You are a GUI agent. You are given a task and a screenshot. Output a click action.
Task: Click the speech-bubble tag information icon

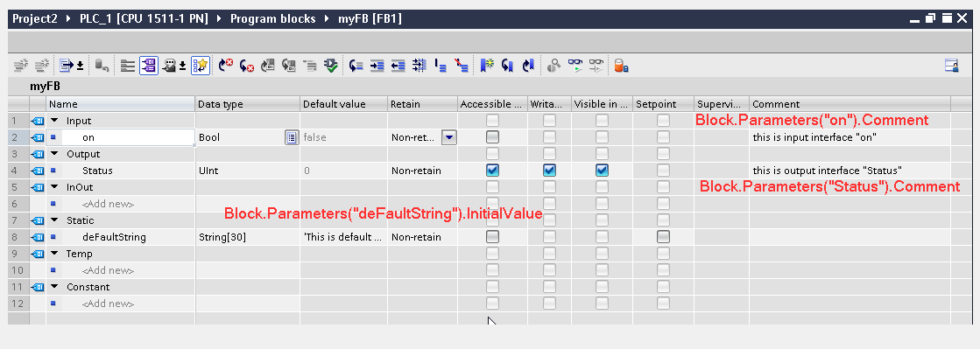[x=170, y=65]
